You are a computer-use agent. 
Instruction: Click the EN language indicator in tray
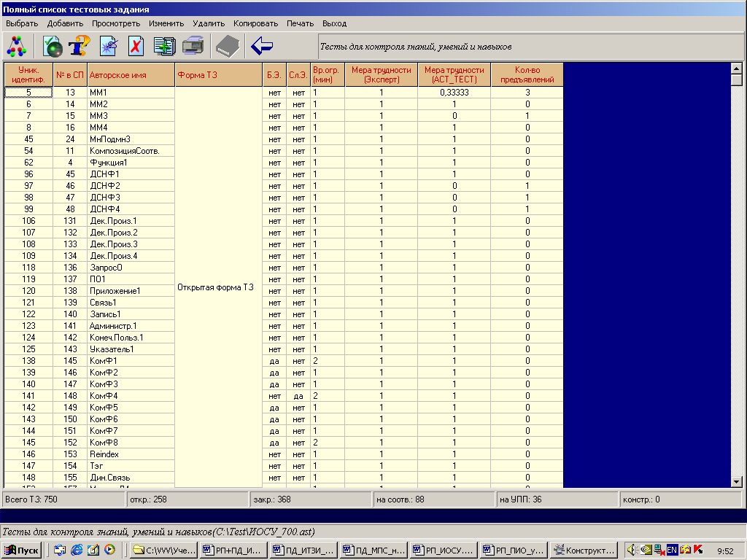[x=672, y=550]
